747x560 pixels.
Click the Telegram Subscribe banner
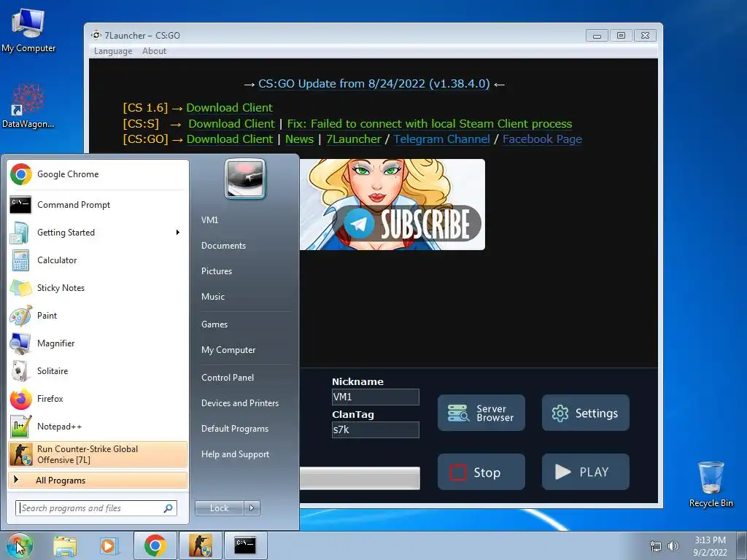click(392, 204)
